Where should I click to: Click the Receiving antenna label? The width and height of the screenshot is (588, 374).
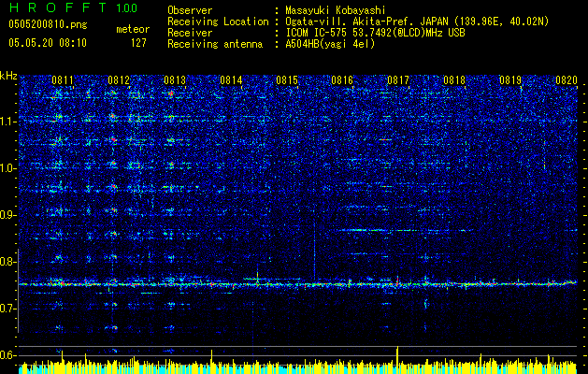(x=215, y=44)
